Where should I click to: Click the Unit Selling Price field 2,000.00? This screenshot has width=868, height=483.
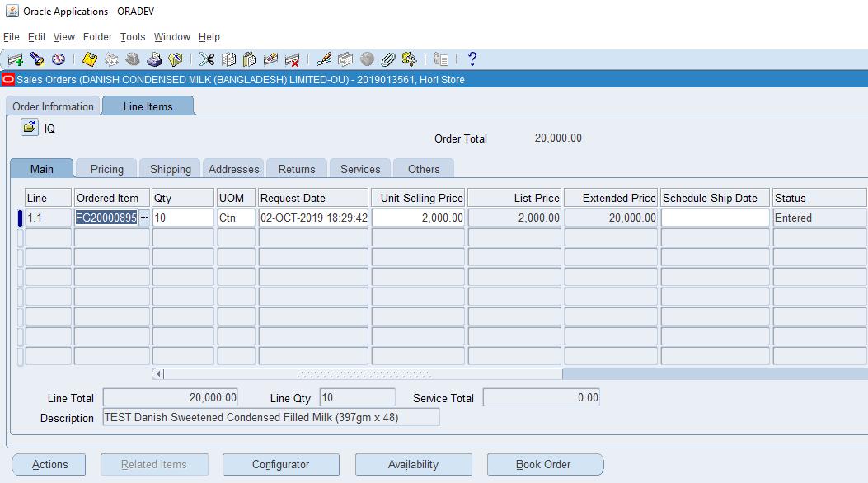click(418, 218)
